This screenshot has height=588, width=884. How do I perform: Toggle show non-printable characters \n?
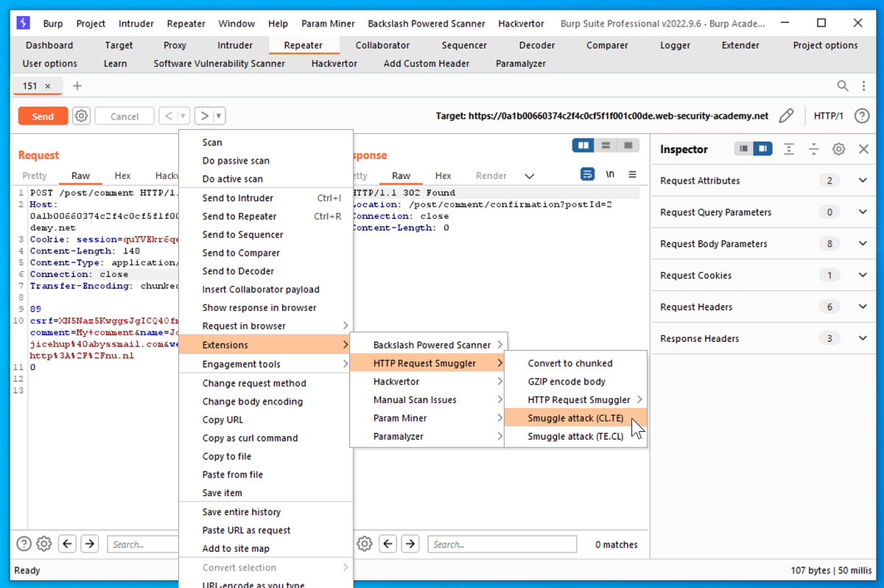(x=610, y=175)
